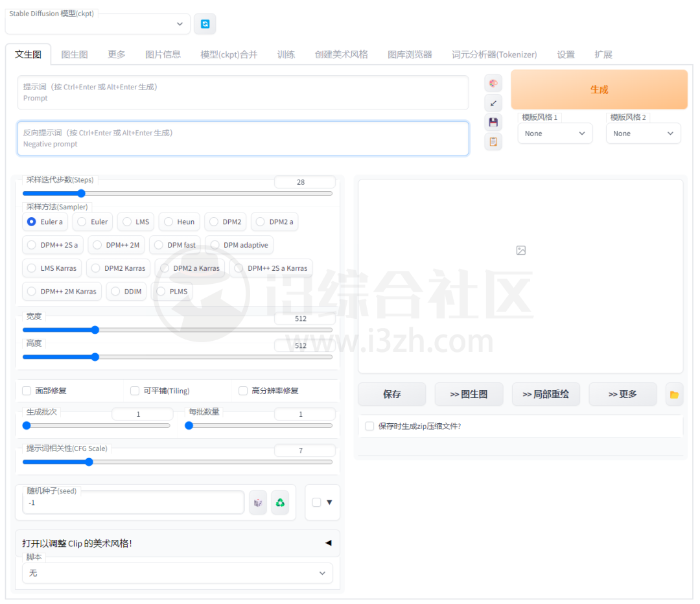Choose the LMS Karras sampler
This screenshot has height=604, width=700.
52,268
